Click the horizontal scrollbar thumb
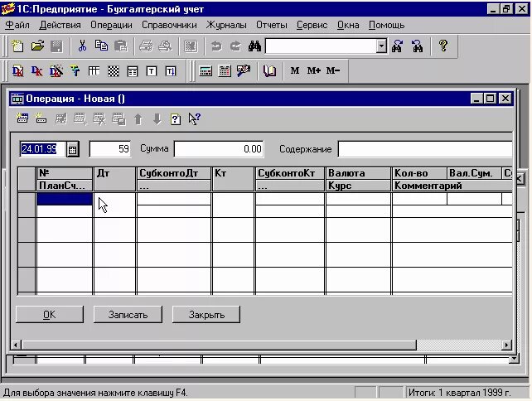532x401 pixels. [x=219, y=345]
